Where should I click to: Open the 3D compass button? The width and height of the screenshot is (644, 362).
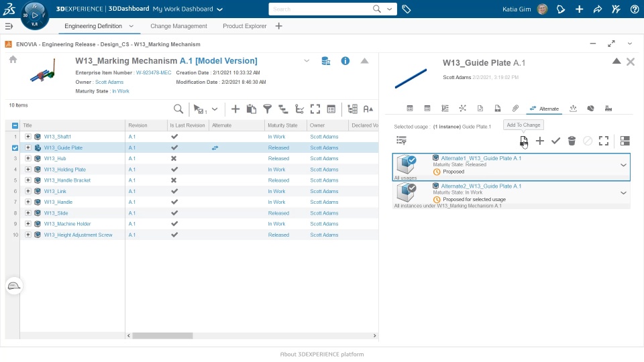(34, 15)
